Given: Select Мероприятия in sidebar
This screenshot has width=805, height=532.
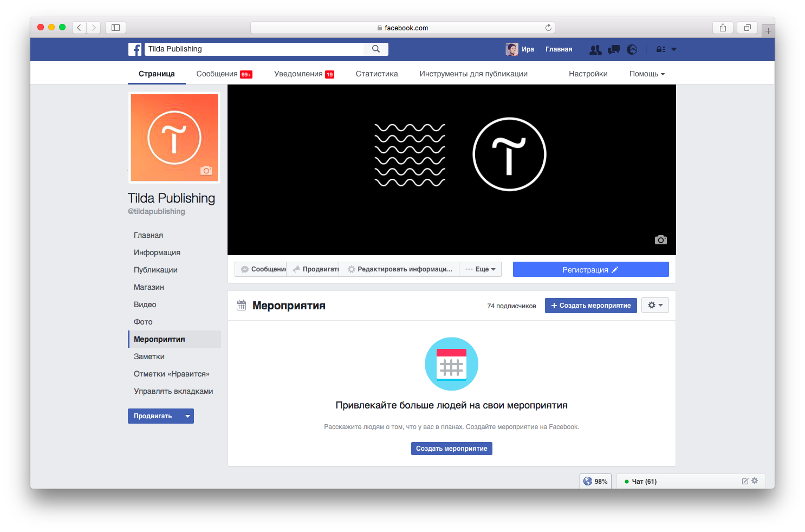Looking at the screenshot, I should click(x=174, y=339).
